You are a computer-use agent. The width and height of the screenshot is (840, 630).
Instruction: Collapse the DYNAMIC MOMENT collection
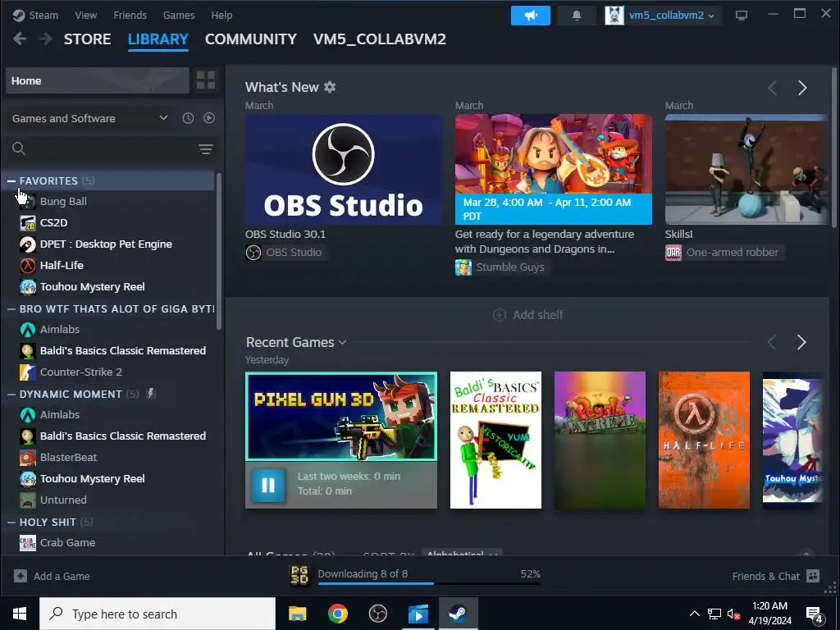pos(11,395)
